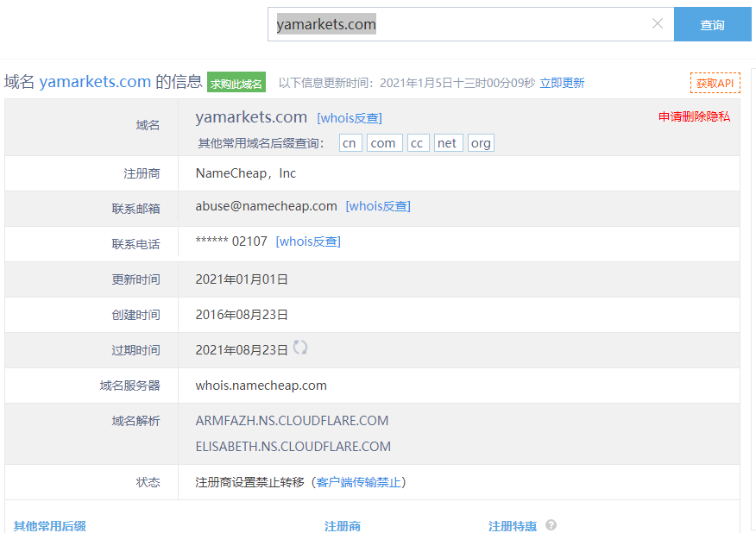The width and height of the screenshot is (756, 533).
Task: Select the org domain suffix
Action: click(x=481, y=143)
